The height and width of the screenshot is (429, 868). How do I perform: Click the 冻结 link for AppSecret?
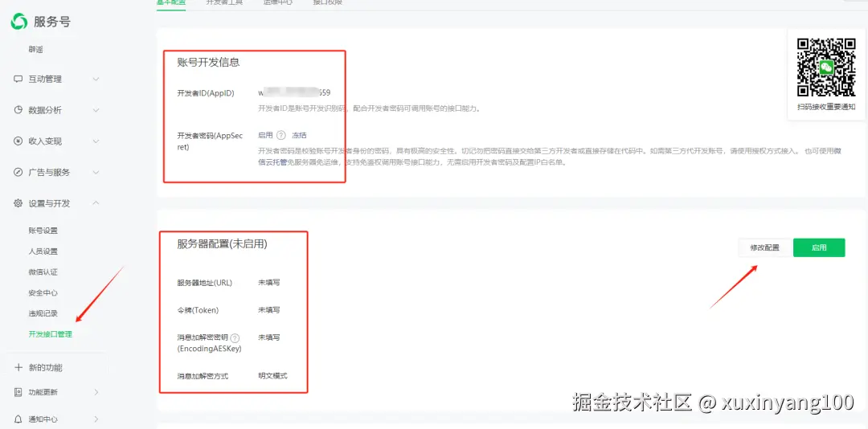click(300, 135)
